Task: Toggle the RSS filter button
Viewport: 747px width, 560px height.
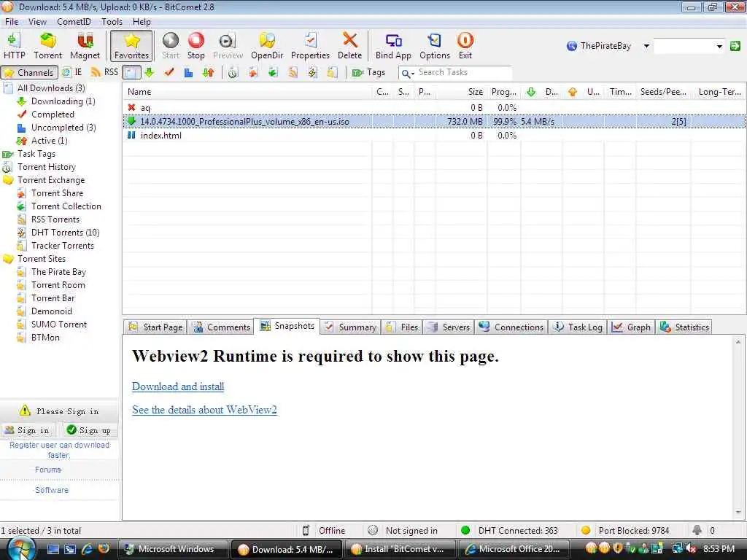Action: 104,72
